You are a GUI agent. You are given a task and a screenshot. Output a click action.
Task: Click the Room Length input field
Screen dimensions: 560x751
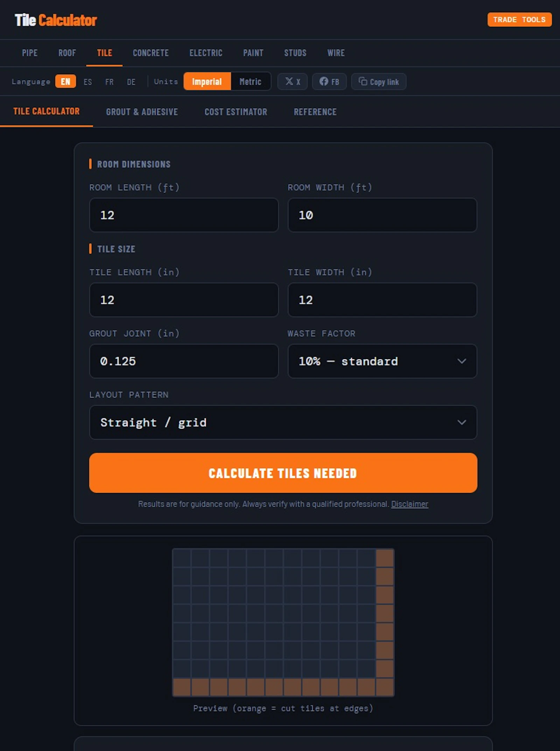[184, 215]
